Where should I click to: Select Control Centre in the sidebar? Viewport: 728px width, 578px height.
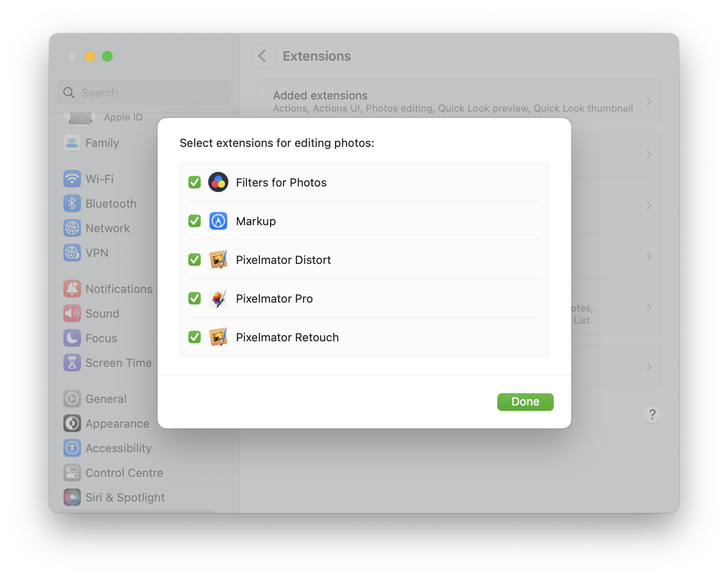tap(124, 473)
